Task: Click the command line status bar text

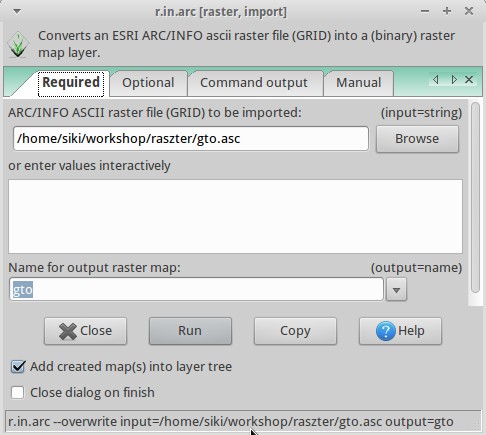Action: 231,422
